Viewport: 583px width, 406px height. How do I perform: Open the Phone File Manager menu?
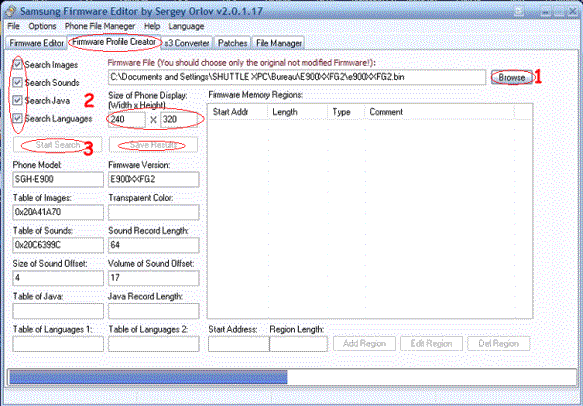[x=100, y=26]
